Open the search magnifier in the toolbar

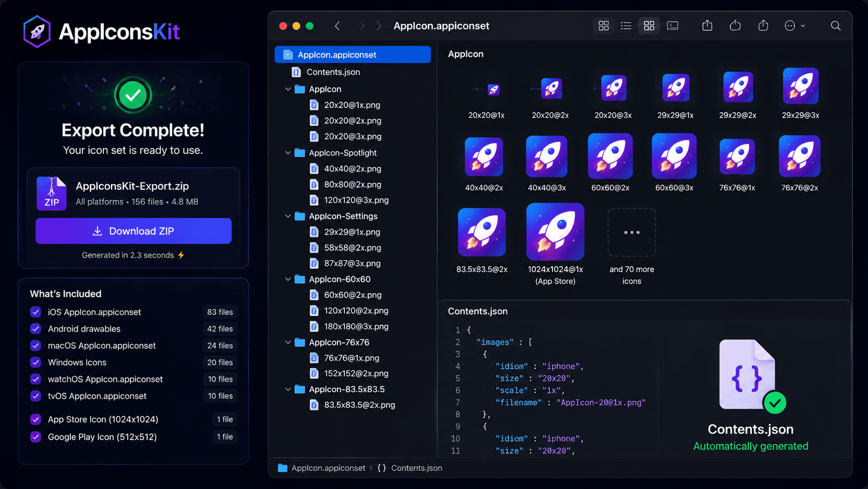[835, 26]
